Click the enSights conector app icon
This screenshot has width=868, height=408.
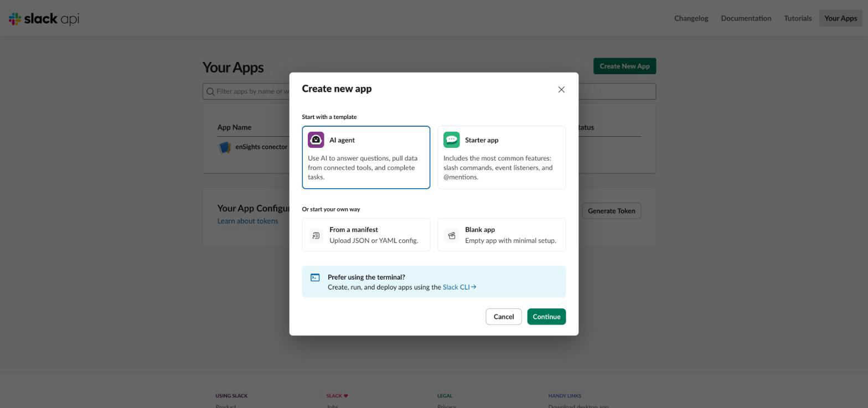pyautogui.click(x=225, y=147)
